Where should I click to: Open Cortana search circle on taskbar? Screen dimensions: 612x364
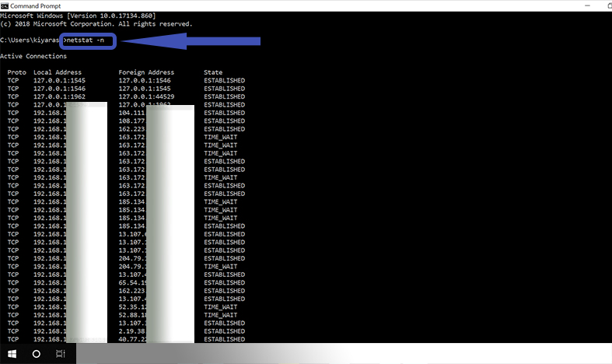point(37,354)
